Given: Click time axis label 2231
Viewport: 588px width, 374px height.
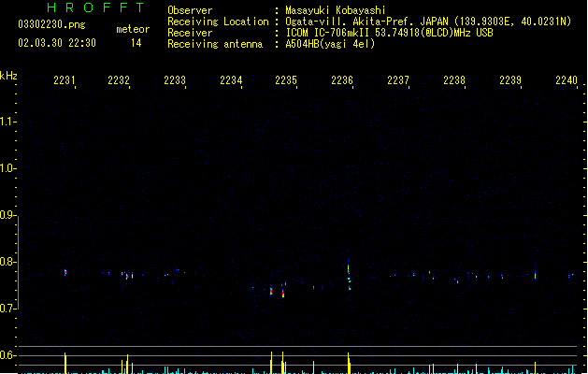Looking at the screenshot, I should click(65, 80).
